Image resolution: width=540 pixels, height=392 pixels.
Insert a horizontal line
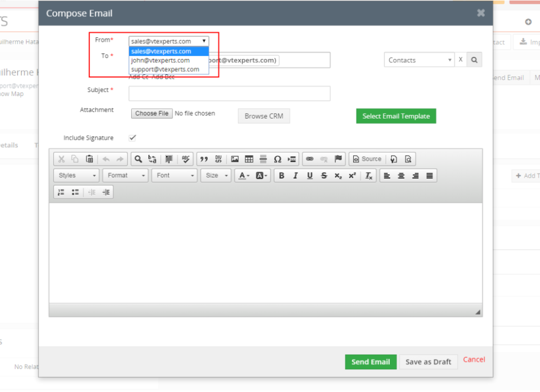[x=263, y=159]
